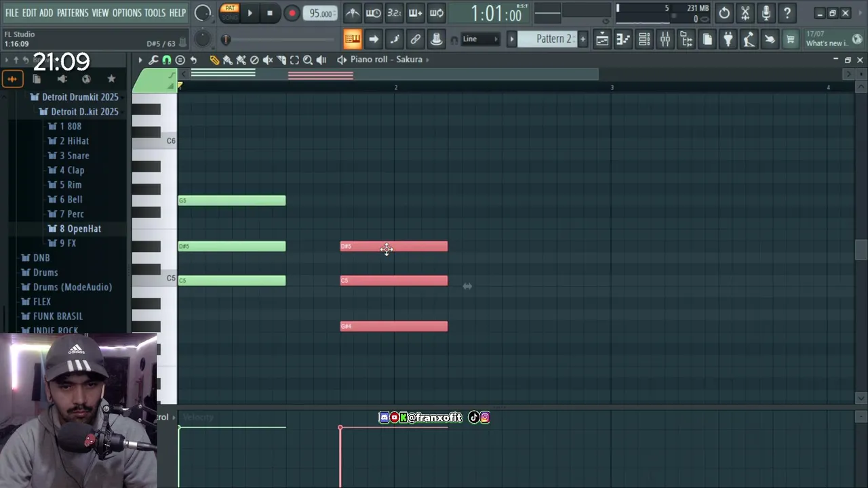Open the Channel rack
This screenshot has width=868, height=488.
coord(644,39)
